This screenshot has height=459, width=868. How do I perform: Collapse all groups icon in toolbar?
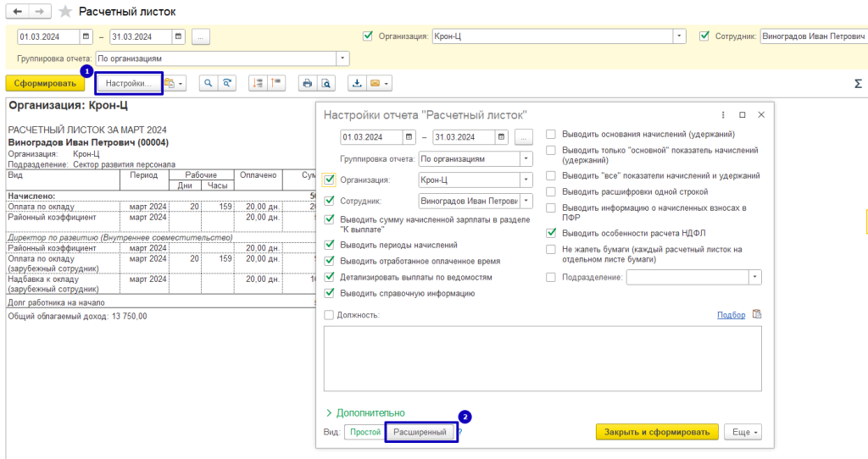tap(276, 84)
